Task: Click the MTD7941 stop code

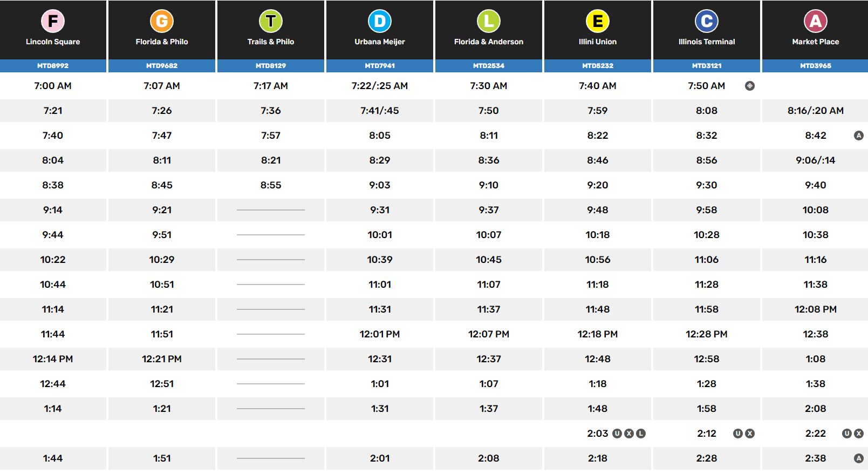Action: [x=380, y=66]
